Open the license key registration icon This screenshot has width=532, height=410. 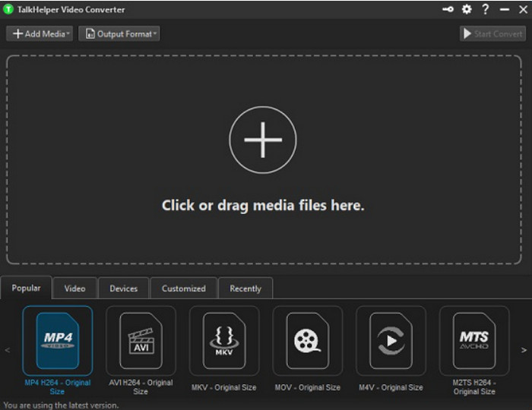coord(448,9)
